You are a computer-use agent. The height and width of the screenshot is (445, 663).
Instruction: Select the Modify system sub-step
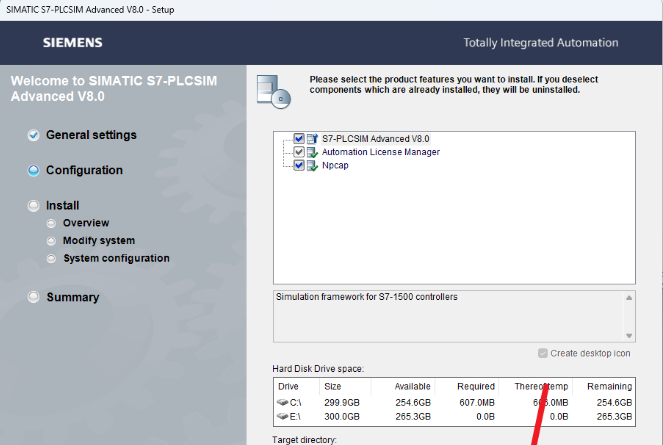coord(98,241)
